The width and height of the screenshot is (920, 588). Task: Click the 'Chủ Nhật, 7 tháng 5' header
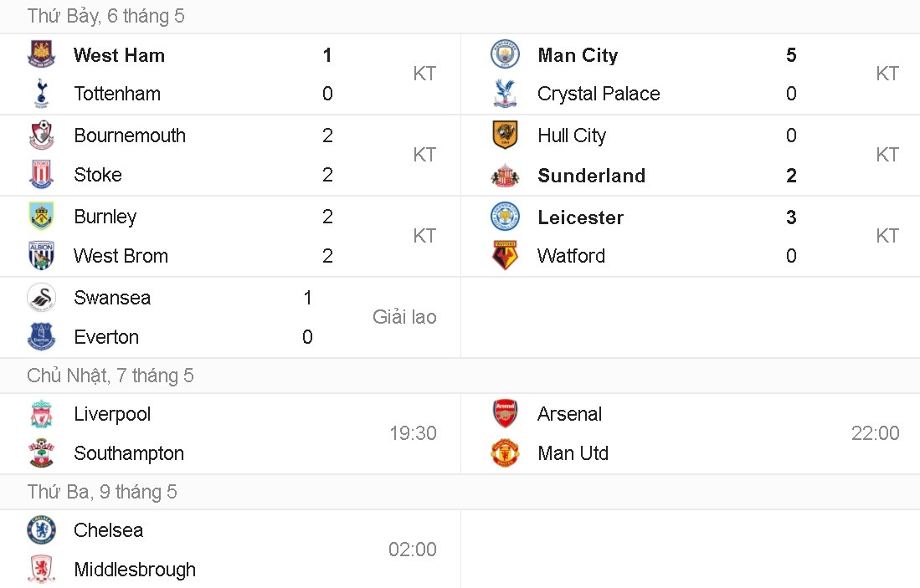click(x=110, y=376)
